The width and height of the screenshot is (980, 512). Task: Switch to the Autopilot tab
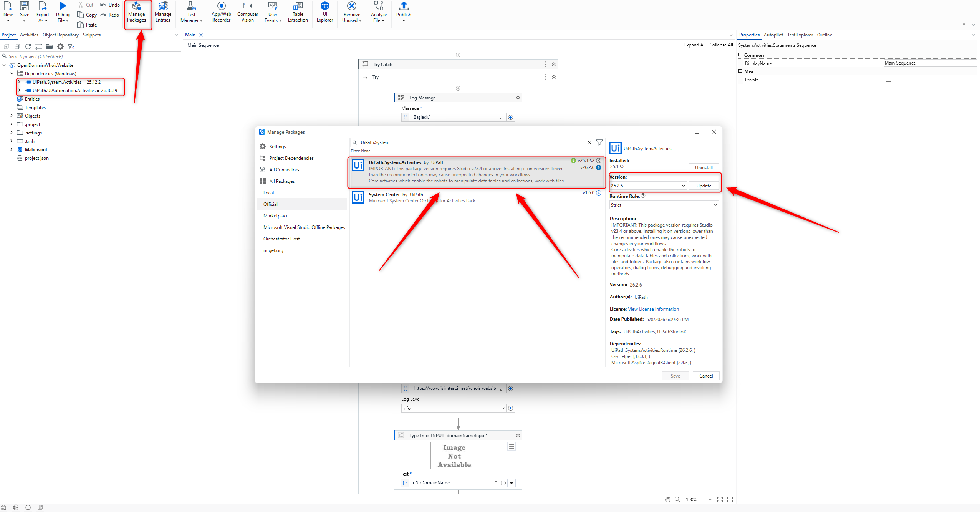(x=773, y=35)
